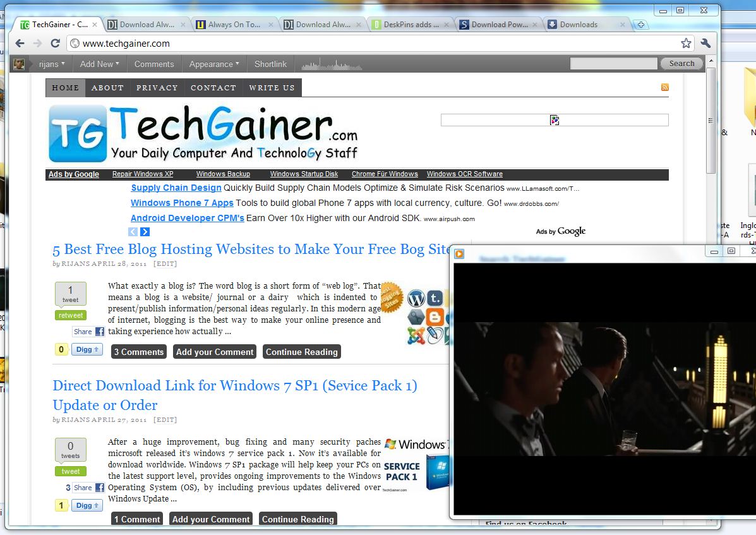The image size is (756, 535).
Task: Click the previous ad arrow under the ads
Action: tap(133, 232)
